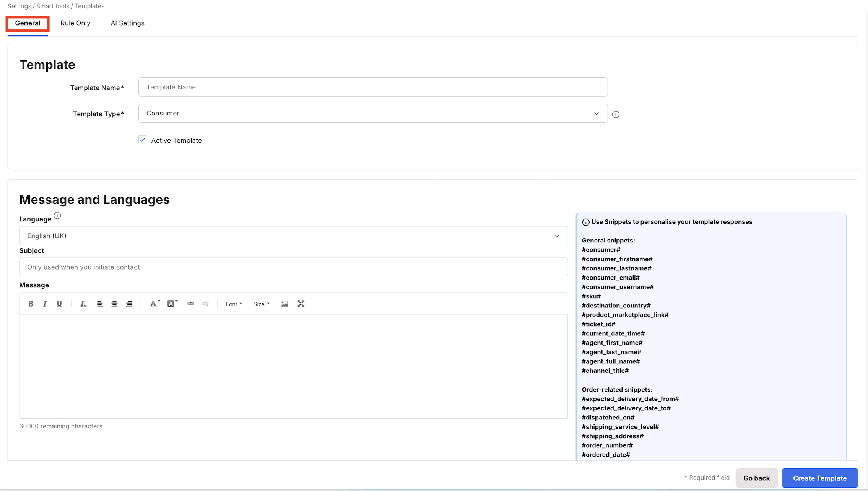The height and width of the screenshot is (491, 868).
Task: Center align message text
Action: pos(114,304)
